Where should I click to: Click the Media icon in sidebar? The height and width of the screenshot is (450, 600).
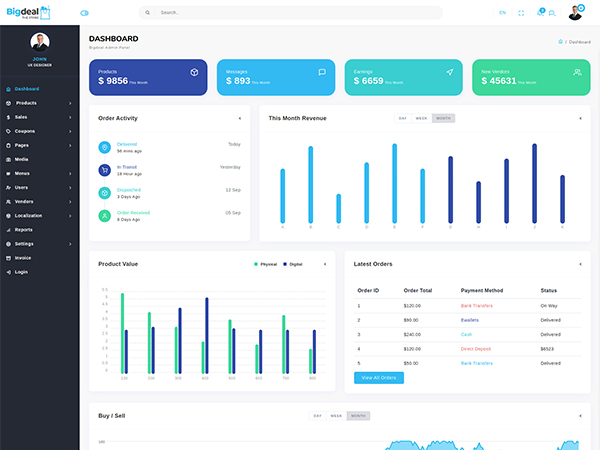pyautogui.click(x=8, y=159)
